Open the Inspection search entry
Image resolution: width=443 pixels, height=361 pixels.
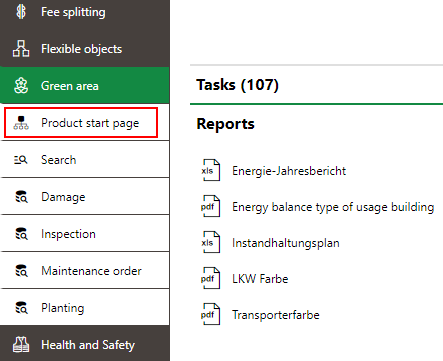coord(85,233)
